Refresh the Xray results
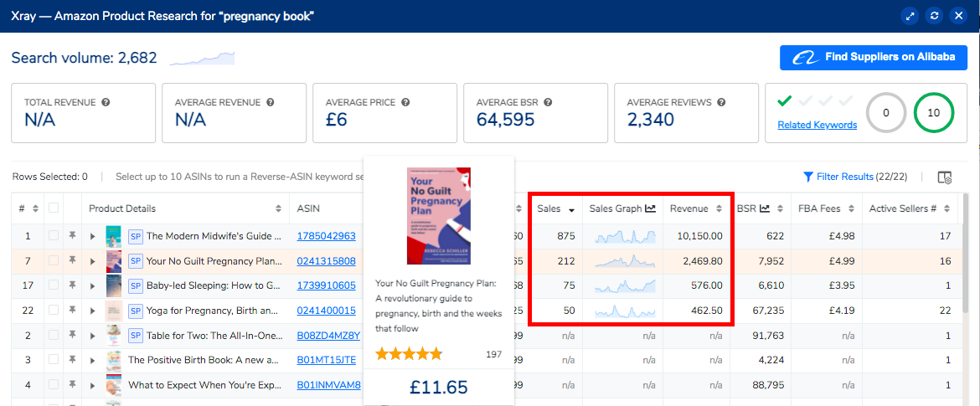The width and height of the screenshot is (980, 406). [934, 16]
